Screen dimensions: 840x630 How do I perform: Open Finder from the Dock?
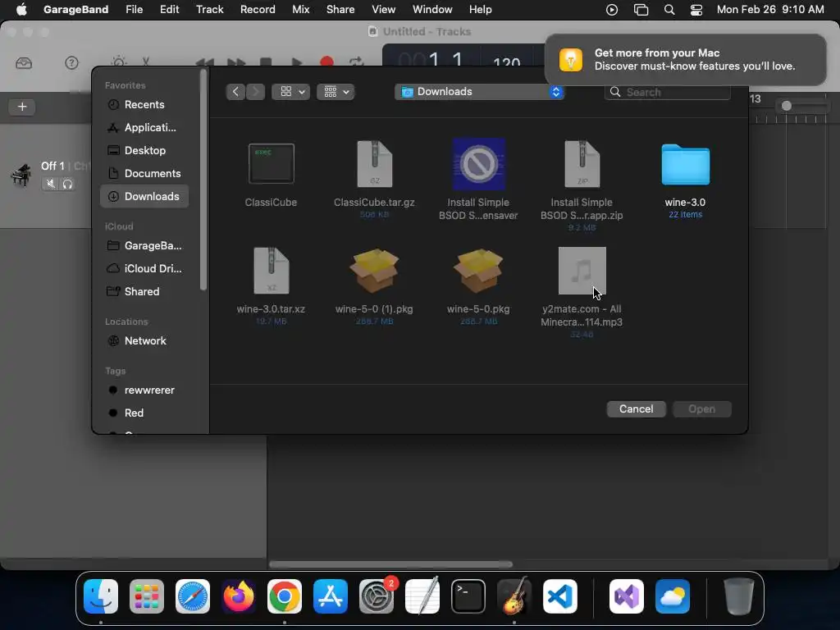(101, 596)
